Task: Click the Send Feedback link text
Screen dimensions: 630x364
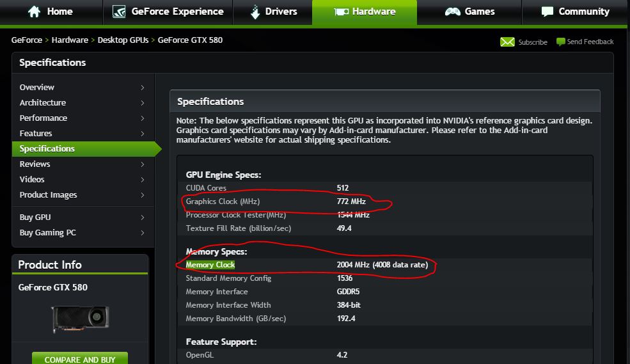Action: pyautogui.click(x=590, y=42)
